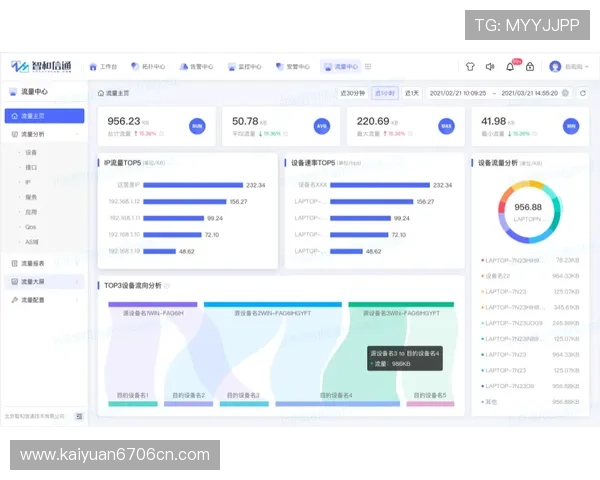The image size is (600, 480).
Task: Click the SUM badge on 956.23 card
Action: pos(197,126)
